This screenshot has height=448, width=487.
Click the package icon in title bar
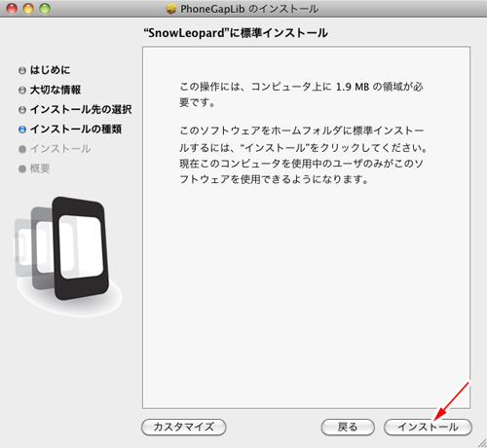pos(170,9)
